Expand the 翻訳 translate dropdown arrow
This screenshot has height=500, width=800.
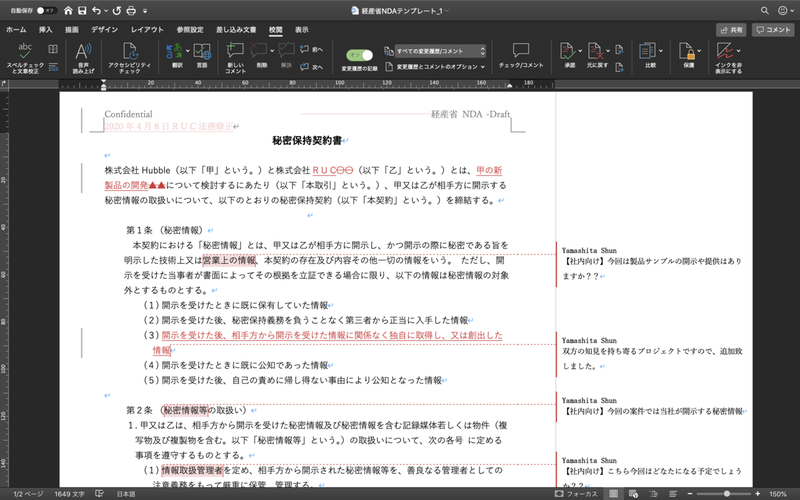[187, 51]
